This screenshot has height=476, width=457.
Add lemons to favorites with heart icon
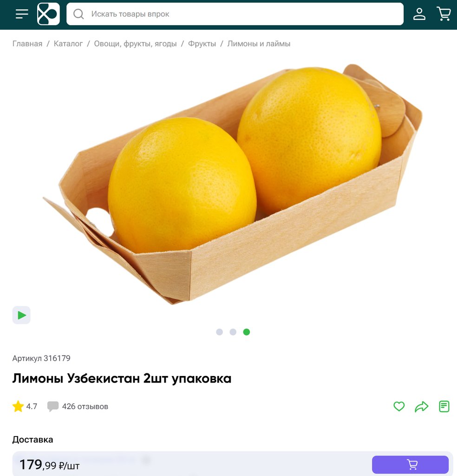point(399,406)
